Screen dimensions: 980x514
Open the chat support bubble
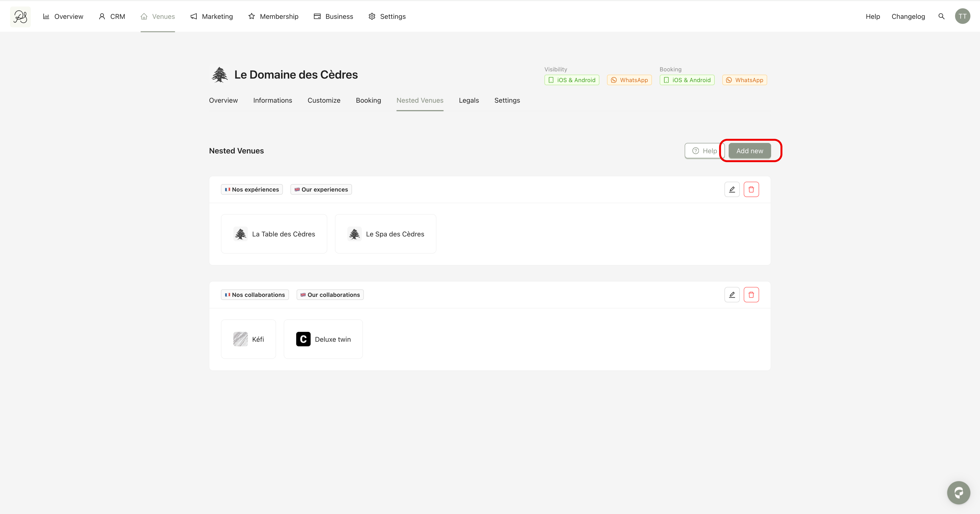click(x=958, y=493)
